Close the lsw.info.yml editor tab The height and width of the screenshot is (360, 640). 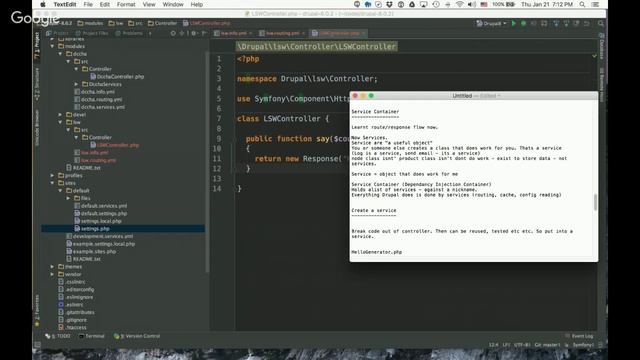(x=250, y=33)
